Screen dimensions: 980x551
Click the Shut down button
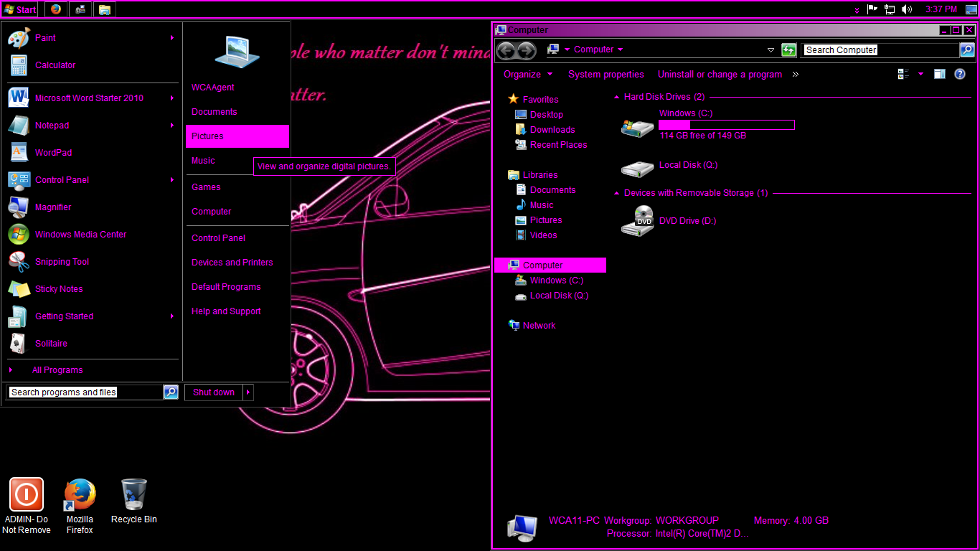point(214,392)
